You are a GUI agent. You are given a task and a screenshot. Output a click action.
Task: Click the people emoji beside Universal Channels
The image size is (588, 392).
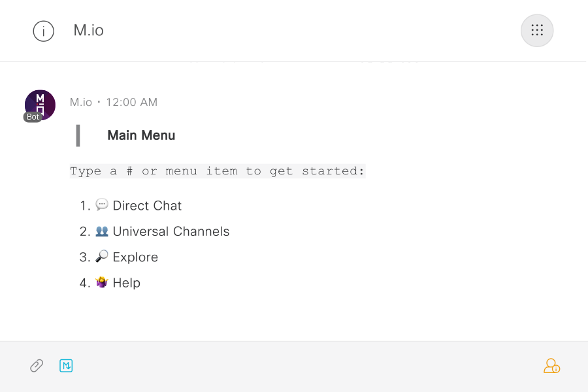[x=102, y=231]
